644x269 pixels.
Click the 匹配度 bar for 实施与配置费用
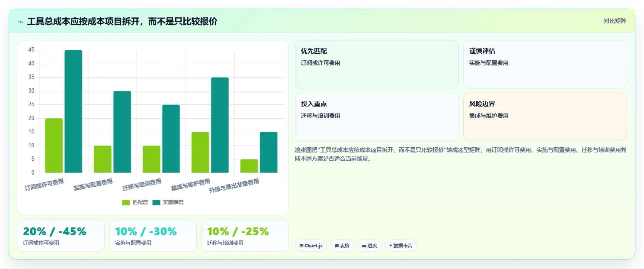tap(103, 159)
